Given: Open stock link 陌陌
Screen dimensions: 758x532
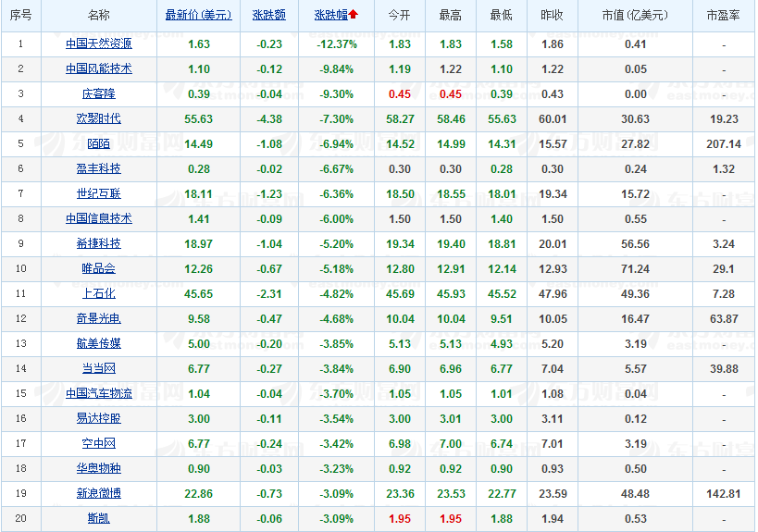Looking at the screenshot, I should 99,144.
